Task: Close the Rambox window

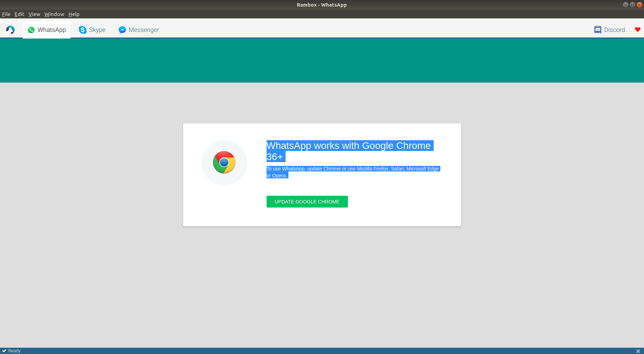Action: (639, 5)
